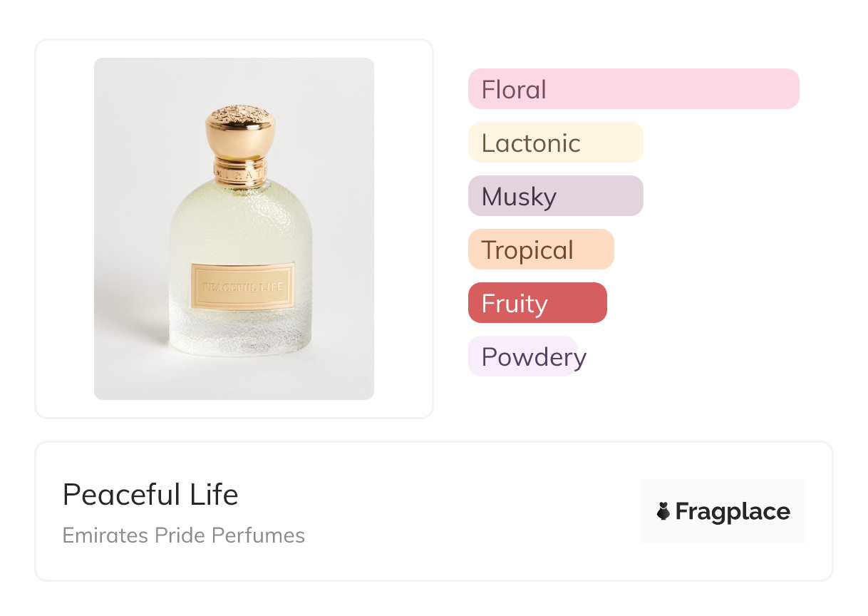Click the gold collar band on the bottle neck

tap(240, 172)
